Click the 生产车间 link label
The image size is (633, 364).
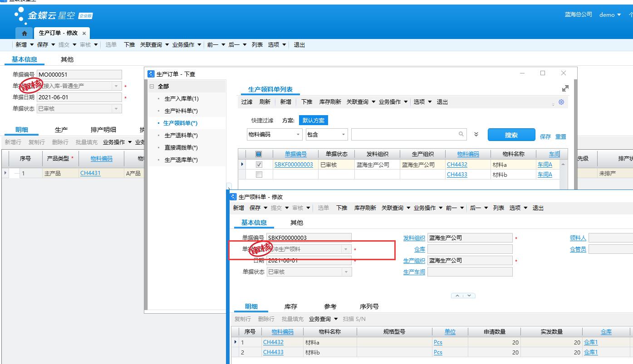[x=414, y=272]
